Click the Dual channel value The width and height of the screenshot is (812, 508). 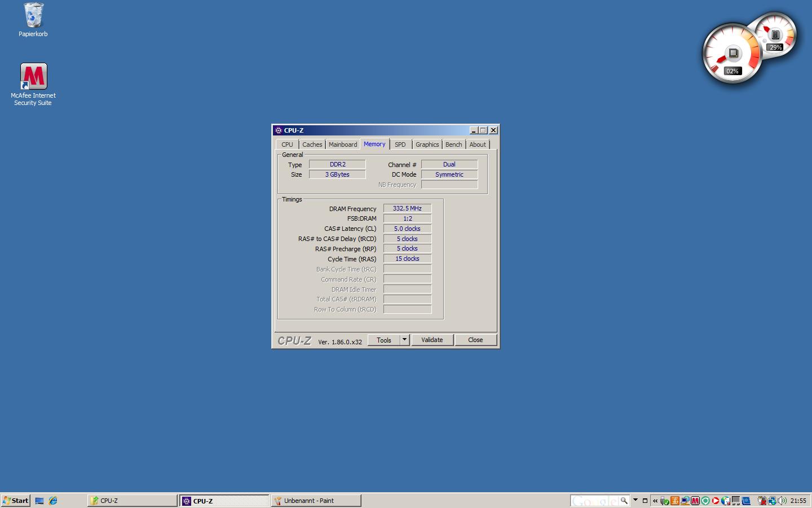tap(449, 164)
